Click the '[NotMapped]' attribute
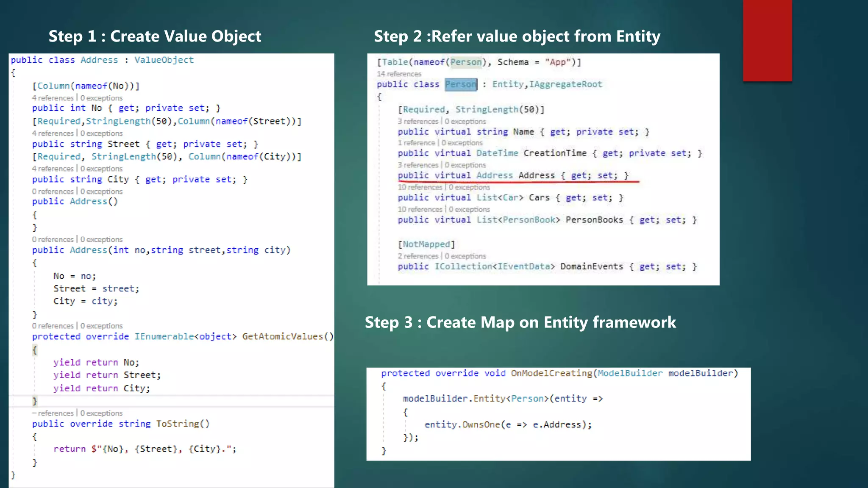 pyautogui.click(x=426, y=244)
